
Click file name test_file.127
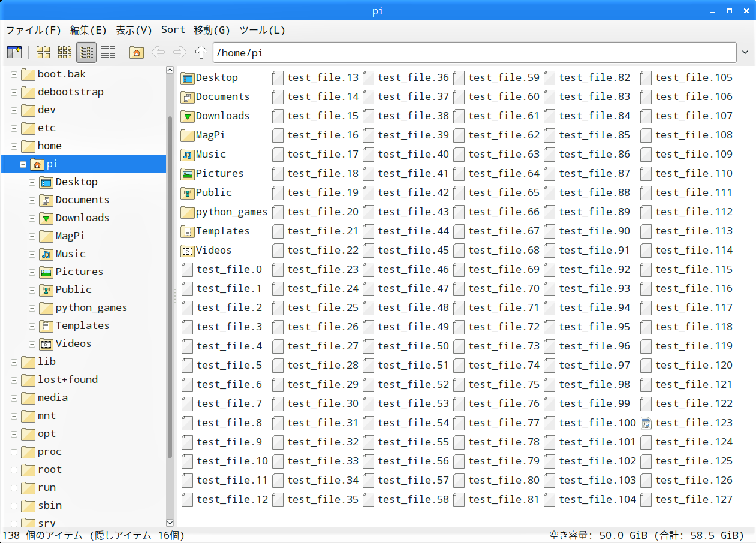click(x=694, y=500)
